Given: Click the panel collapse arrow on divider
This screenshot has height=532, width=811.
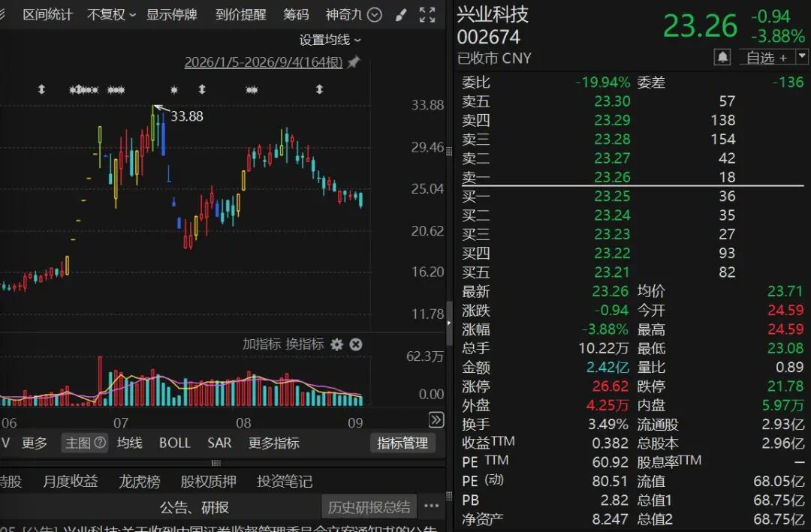Looking at the screenshot, I should click(x=449, y=323).
